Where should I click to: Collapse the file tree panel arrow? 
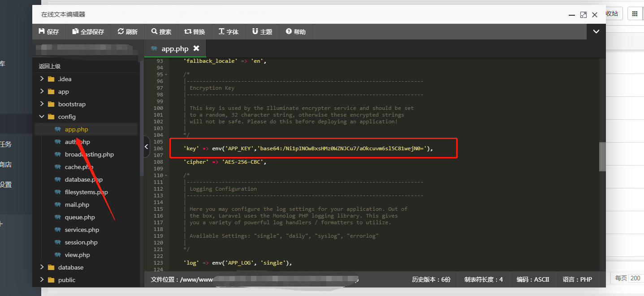click(x=146, y=146)
